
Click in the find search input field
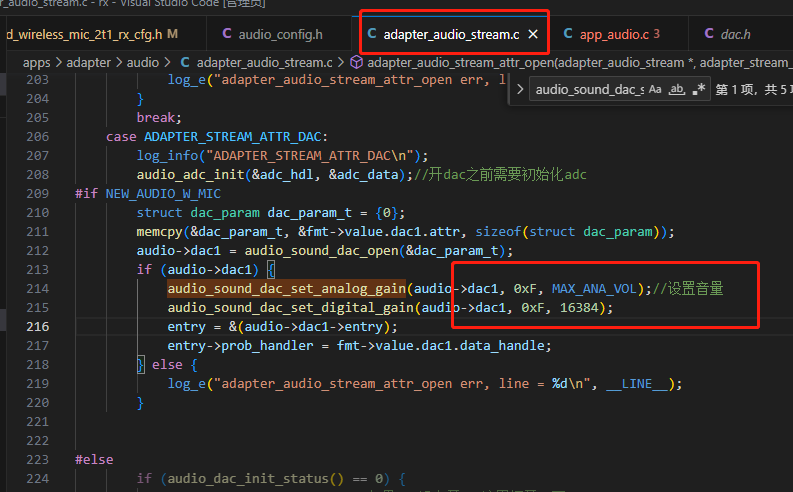(x=589, y=90)
